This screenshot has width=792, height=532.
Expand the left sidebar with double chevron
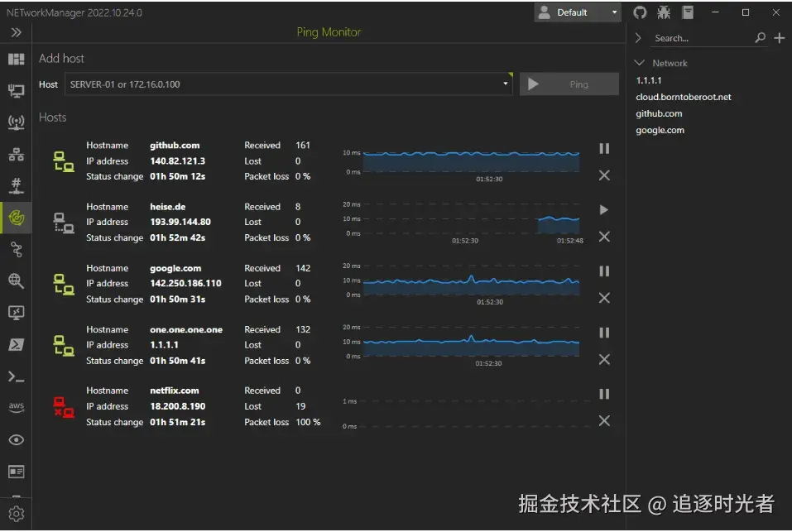[17, 33]
